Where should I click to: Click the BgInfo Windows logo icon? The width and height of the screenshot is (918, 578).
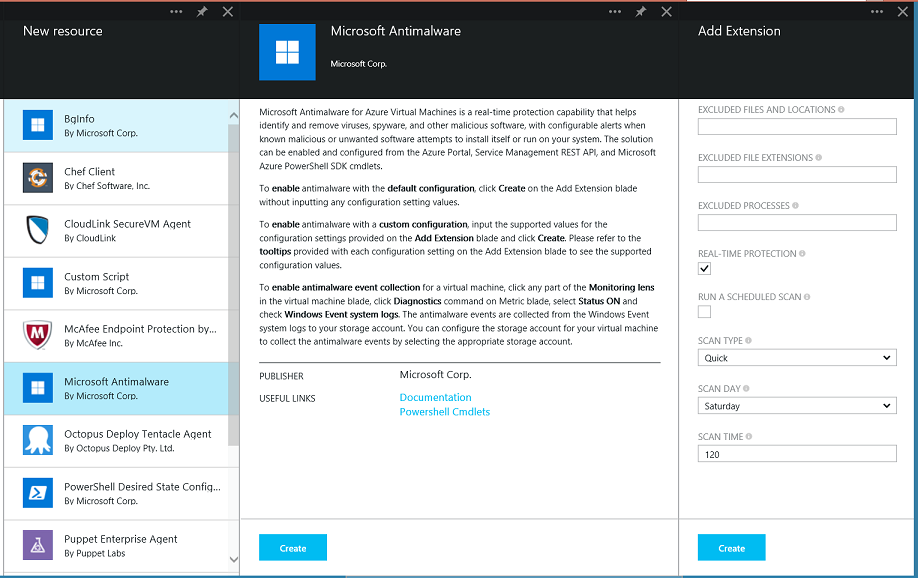tap(38, 125)
